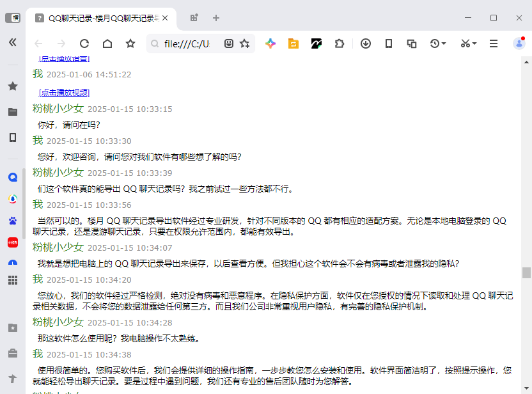Open a new tab with plus
The width and height of the screenshot is (532, 394).
point(216,18)
